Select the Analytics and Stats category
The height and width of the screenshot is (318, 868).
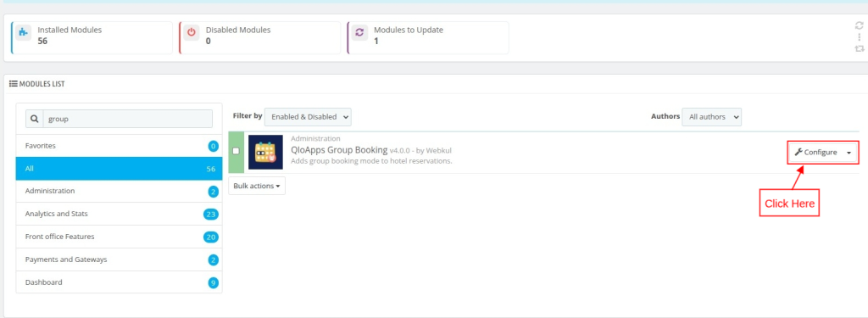pos(119,214)
